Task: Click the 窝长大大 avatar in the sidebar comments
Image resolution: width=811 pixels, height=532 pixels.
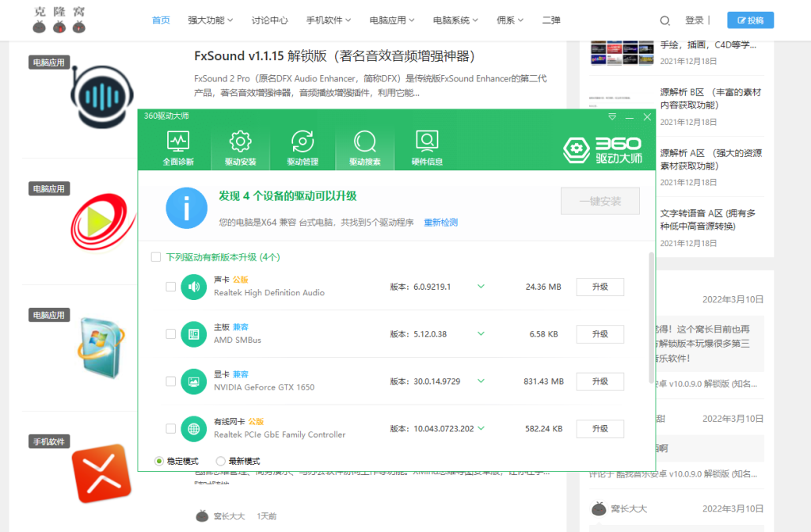Action: 599,509
